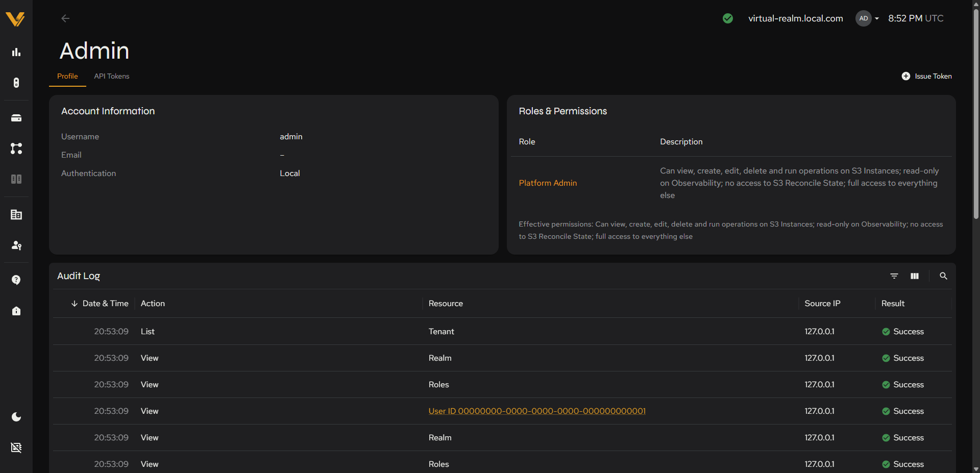Open the user access key sidebar icon

click(x=16, y=245)
